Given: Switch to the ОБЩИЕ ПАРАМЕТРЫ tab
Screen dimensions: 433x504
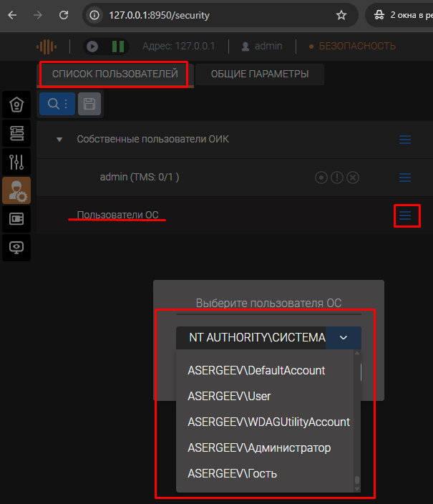Looking at the screenshot, I should coord(260,74).
